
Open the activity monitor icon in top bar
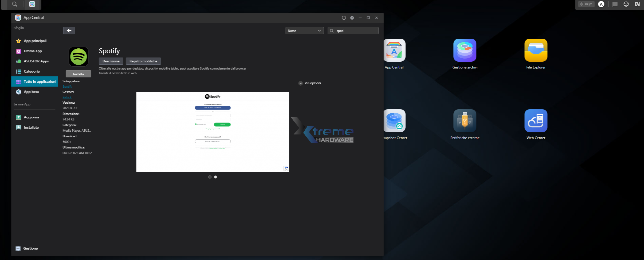click(626, 4)
